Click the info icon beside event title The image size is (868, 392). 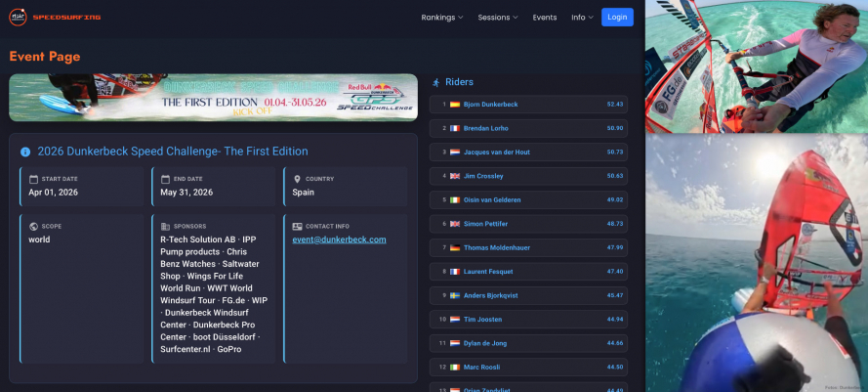click(x=25, y=152)
